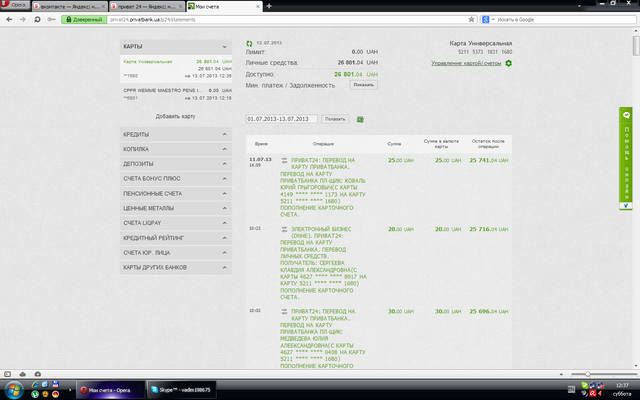Select the CPPR WEMME MAESTRO PENS card
The width and height of the screenshot is (640, 400).
click(x=176, y=94)
